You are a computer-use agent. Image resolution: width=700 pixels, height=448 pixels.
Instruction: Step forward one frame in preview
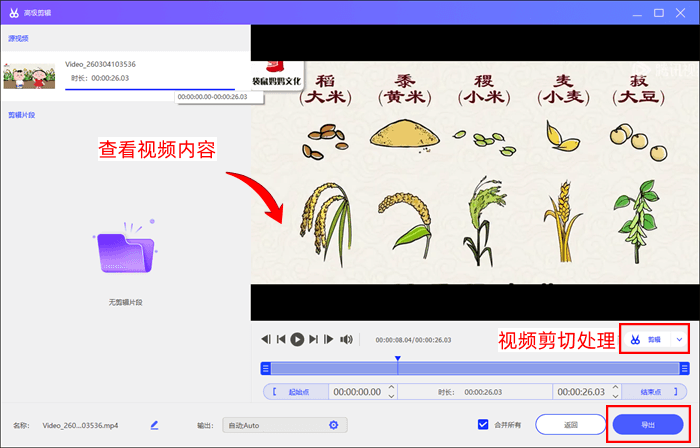tap(329, 340)
